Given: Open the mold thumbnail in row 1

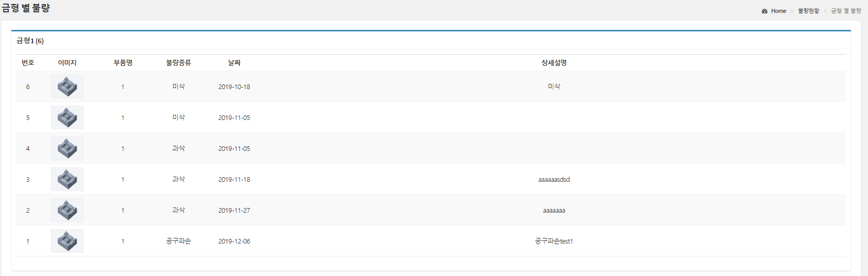Looking at the screenshot, I should (67, 241).
